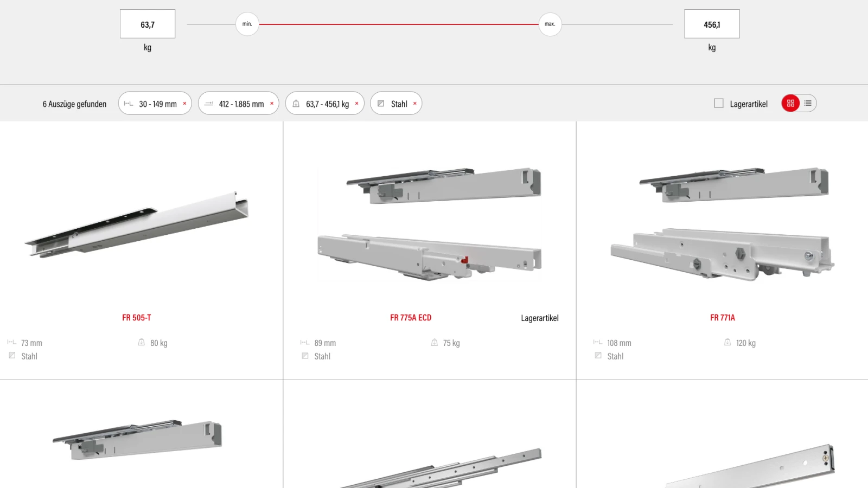Select the grid view layout
Viewport: 868px width, 488px height.
[x=790, y=102]
